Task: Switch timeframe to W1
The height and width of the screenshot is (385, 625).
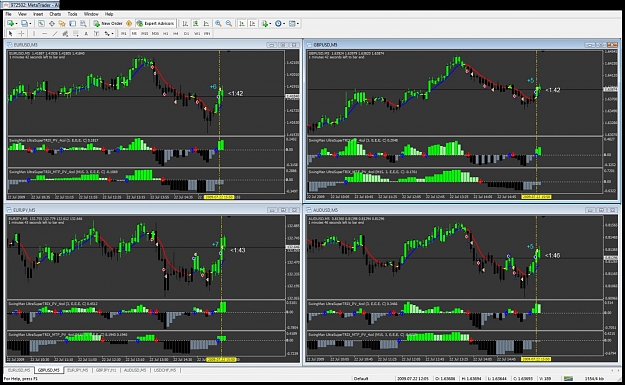Action: coord(197,33)
